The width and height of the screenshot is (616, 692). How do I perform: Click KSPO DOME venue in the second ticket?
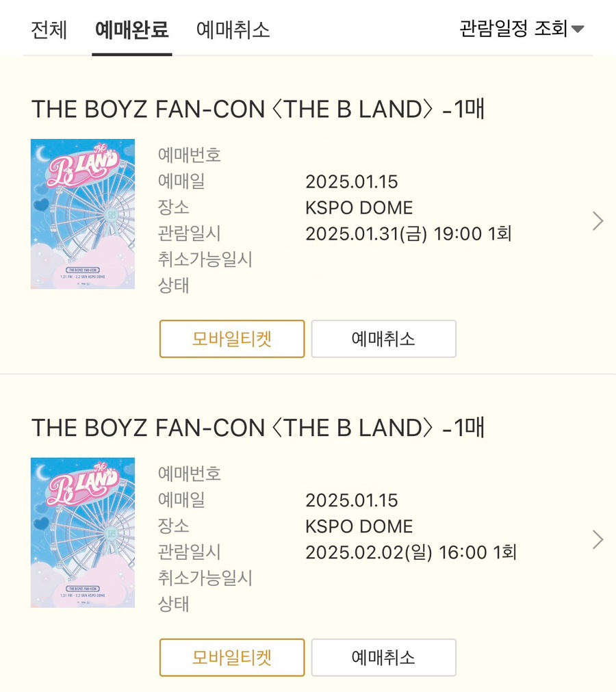[x=359, y=526]
